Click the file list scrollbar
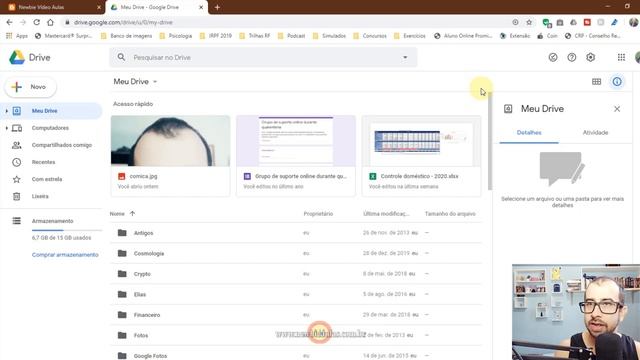The width and height of the screenshot is (640, 360). (490, 141)
